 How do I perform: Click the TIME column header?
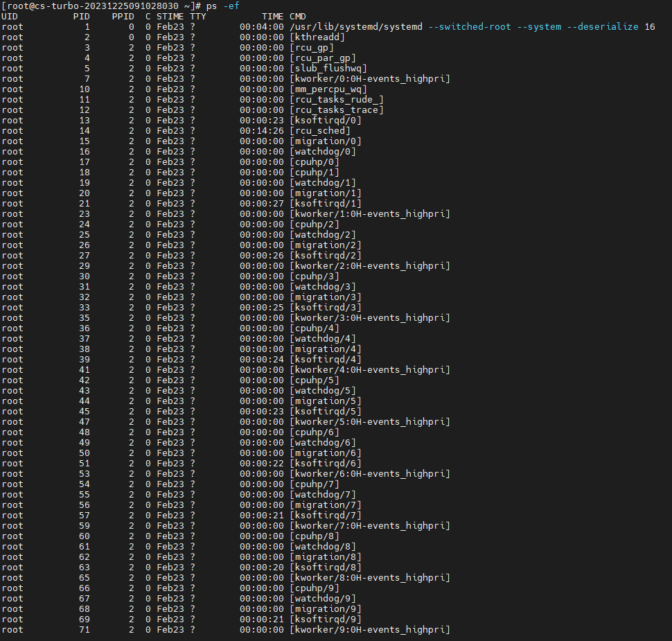pyautogui.click(x=272, y=16)
